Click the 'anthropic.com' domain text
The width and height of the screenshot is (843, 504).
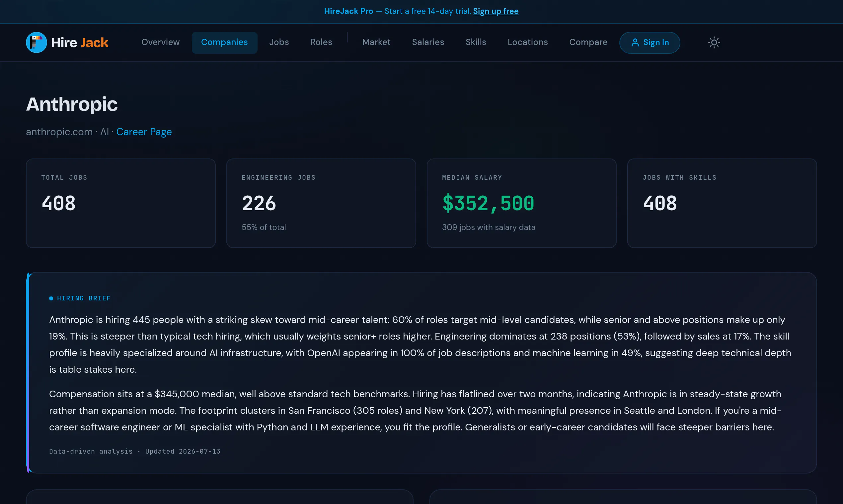(59, 132)
